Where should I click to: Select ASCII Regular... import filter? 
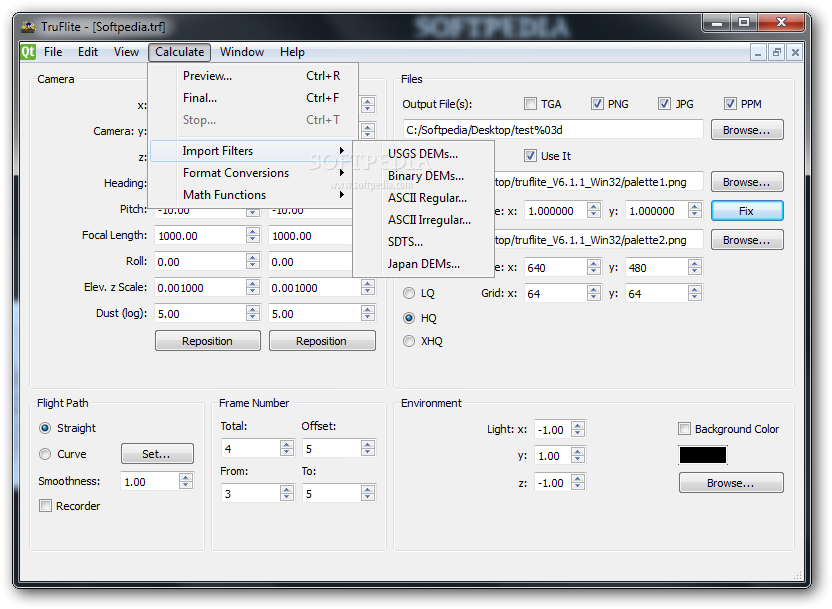[423, 198]
